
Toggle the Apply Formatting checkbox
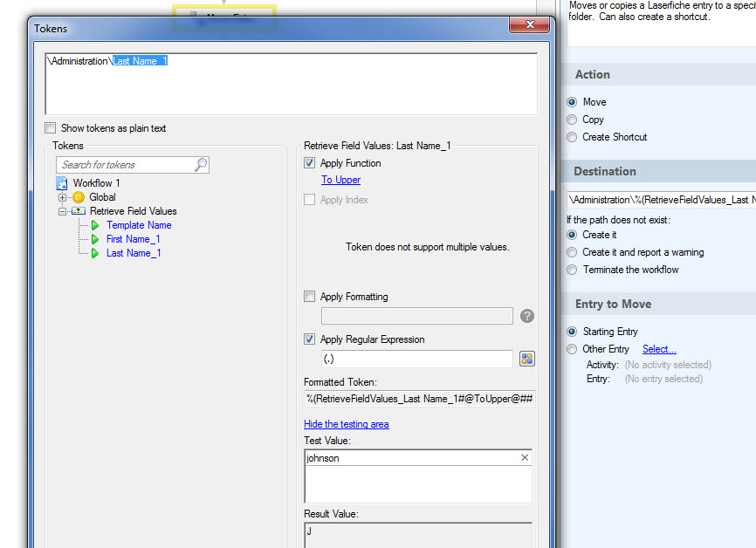309,297
